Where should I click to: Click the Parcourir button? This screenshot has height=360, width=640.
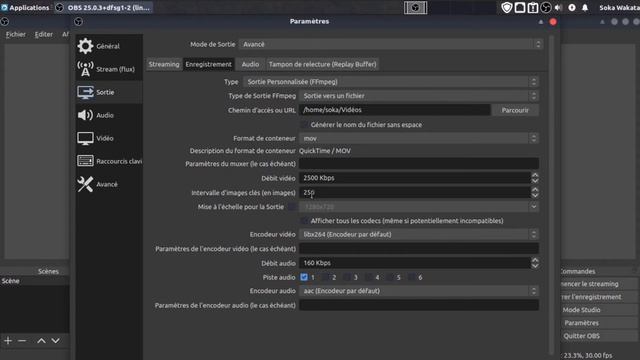coord(515,110)
